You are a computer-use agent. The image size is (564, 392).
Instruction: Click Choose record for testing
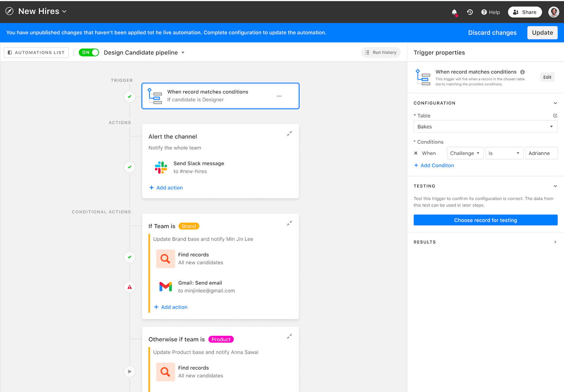pyautogui.click(x=485, y=220)
